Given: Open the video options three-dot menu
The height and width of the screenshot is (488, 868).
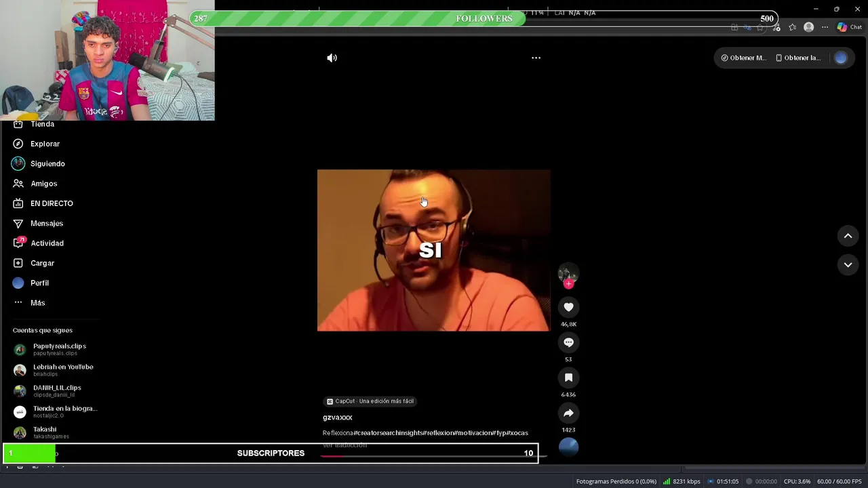Looking at the screenshot, I should [536, 58].
